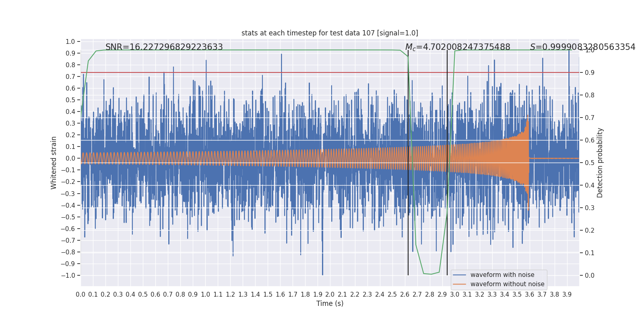Click the 'Detection probability' axis label
Image resolution: width=644 pixels, height=322 pixels.
600,163
